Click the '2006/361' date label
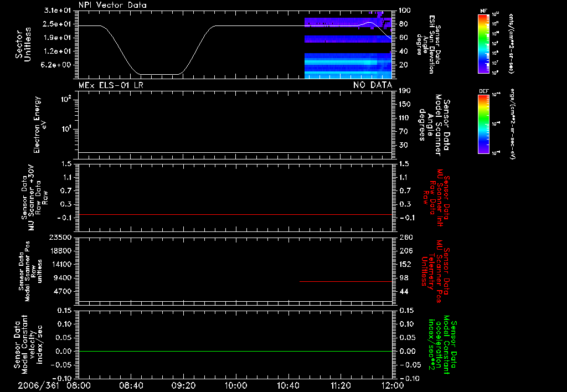This screenshot has height=392, width=567. click(39, 385)
